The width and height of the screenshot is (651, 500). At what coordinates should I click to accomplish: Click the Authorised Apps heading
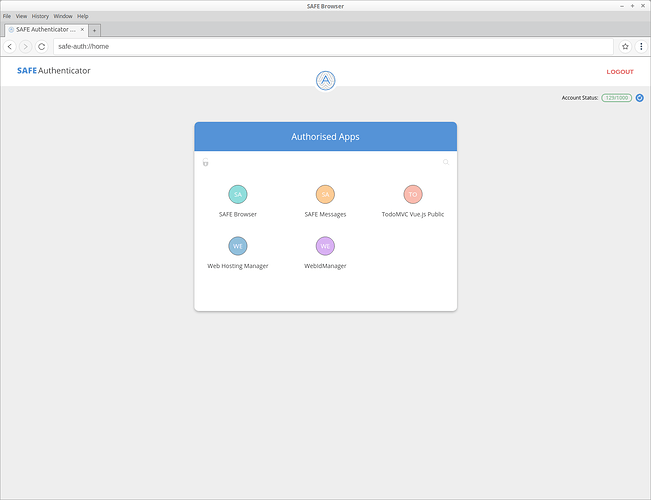pos(326,137)
